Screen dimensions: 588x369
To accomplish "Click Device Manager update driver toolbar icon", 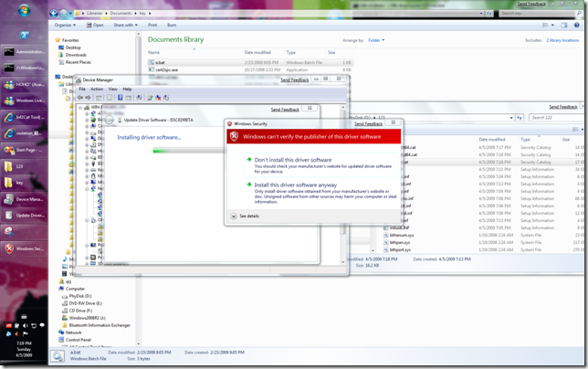I will (x=150, y=98).
